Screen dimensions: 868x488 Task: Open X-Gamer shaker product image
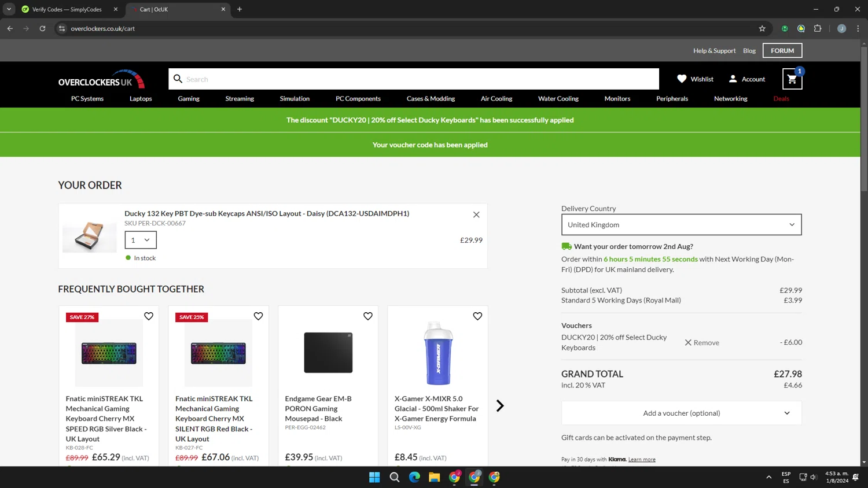438,353
